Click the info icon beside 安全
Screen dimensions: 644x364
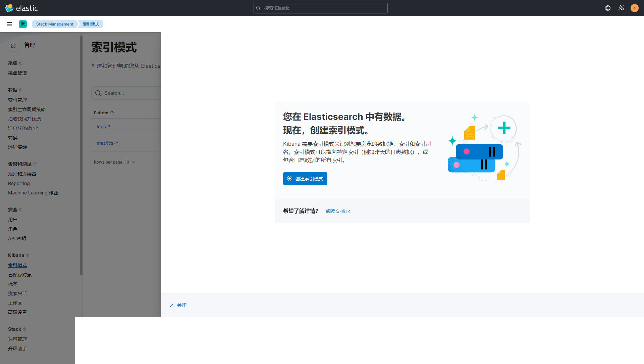21,210
